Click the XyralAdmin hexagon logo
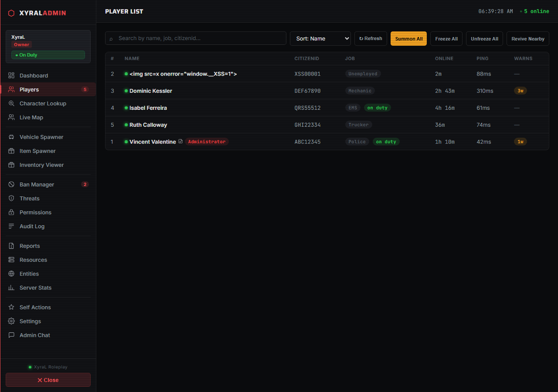This screenshot has width=558, height=392. tap(11, 13)
